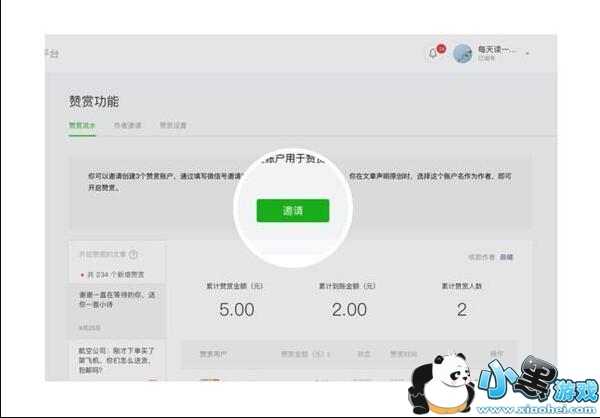The image size is (600, 418).
Task: Click the 每天读一… account name
Action: pos(497,49)
